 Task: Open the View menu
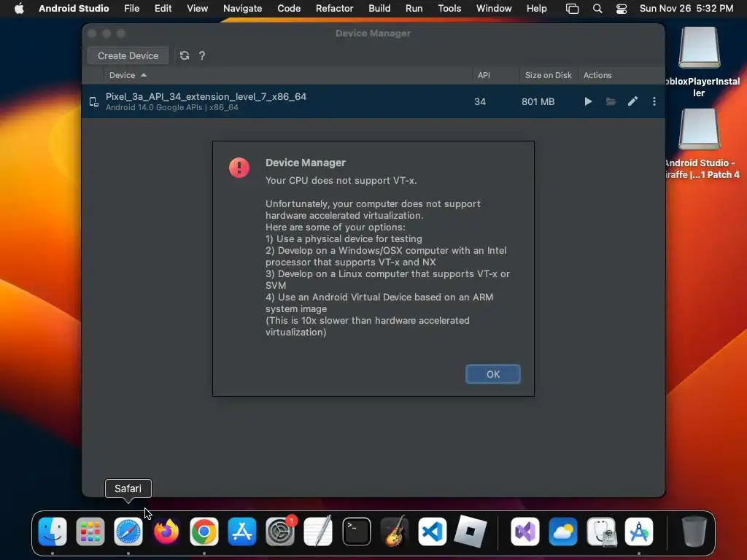pos(197,8)
